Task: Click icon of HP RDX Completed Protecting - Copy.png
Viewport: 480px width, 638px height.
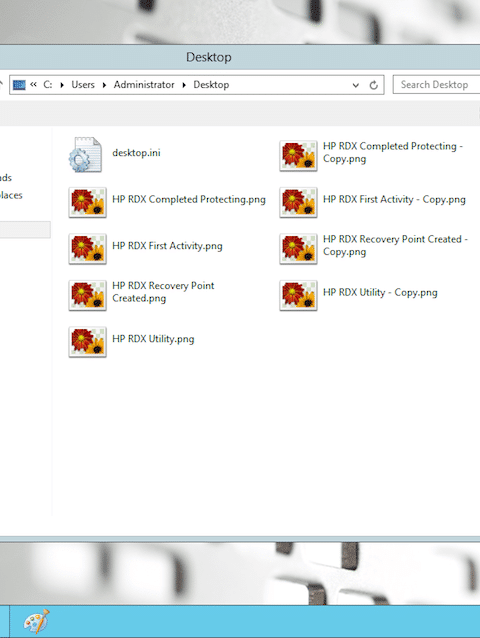Action: click(x=298, y=156)
